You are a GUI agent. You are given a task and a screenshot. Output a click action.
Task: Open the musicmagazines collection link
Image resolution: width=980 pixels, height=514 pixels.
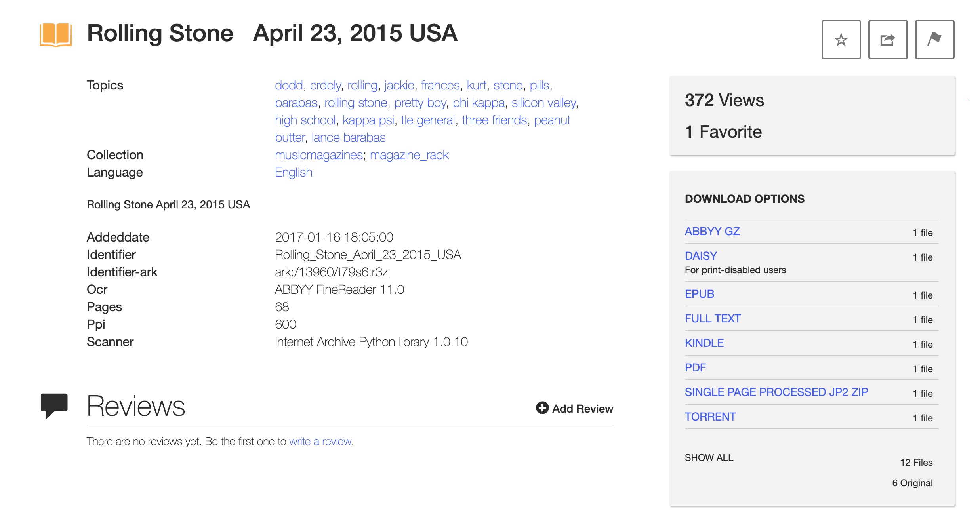318,155
